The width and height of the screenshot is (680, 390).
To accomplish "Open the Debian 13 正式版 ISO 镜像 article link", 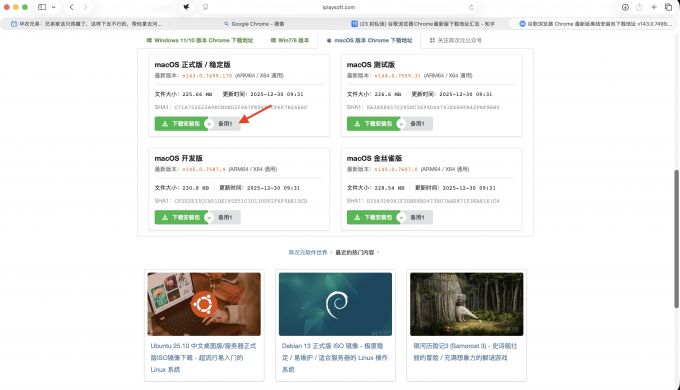I will click(334, 358).
